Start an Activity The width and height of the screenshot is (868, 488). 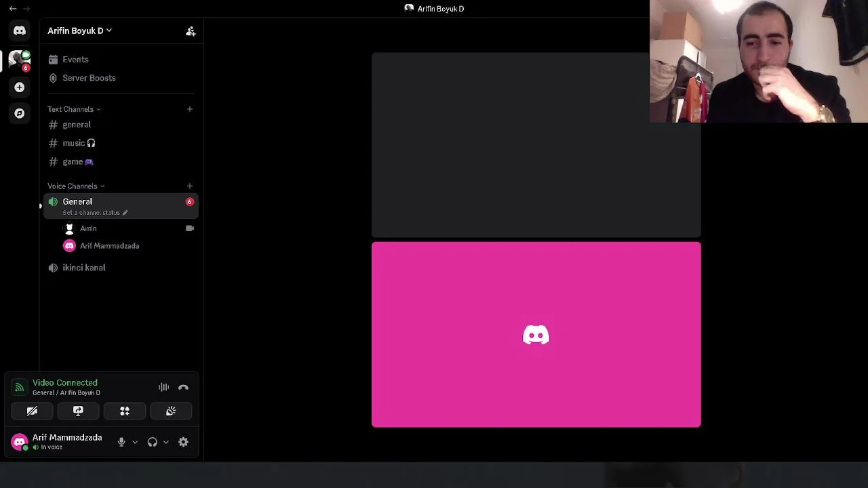coord(125,411)
